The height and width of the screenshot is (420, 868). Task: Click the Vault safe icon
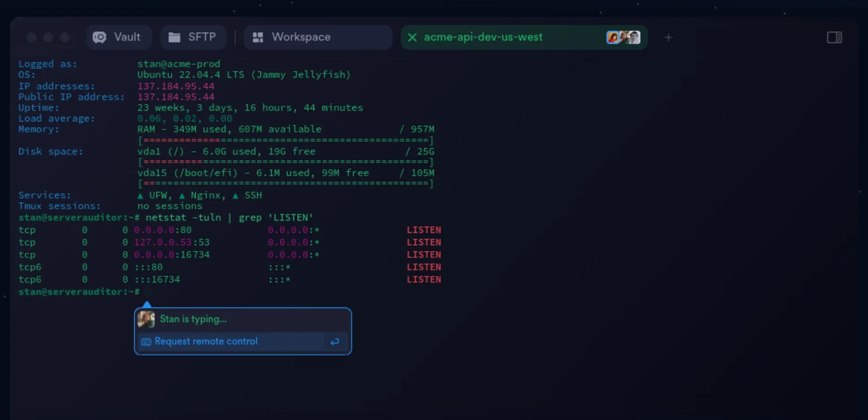[99, 37]
